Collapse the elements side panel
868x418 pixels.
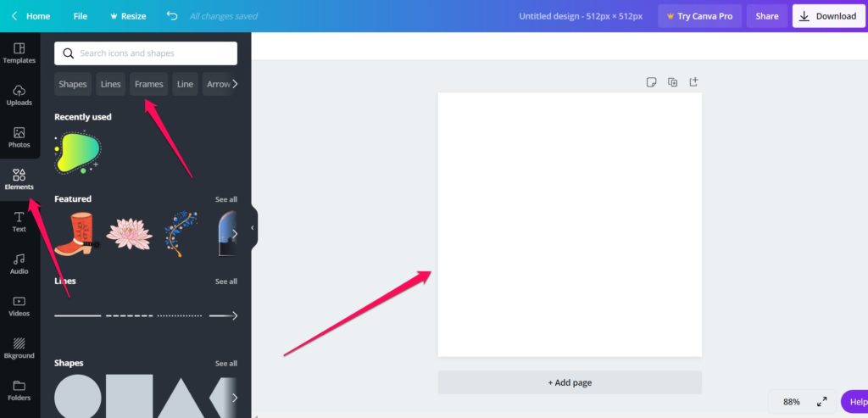[253, 227]
